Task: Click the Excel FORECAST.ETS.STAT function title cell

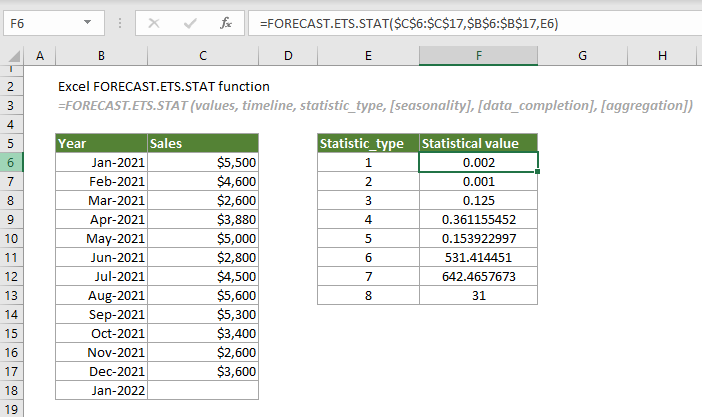Action: coord(164,86)
